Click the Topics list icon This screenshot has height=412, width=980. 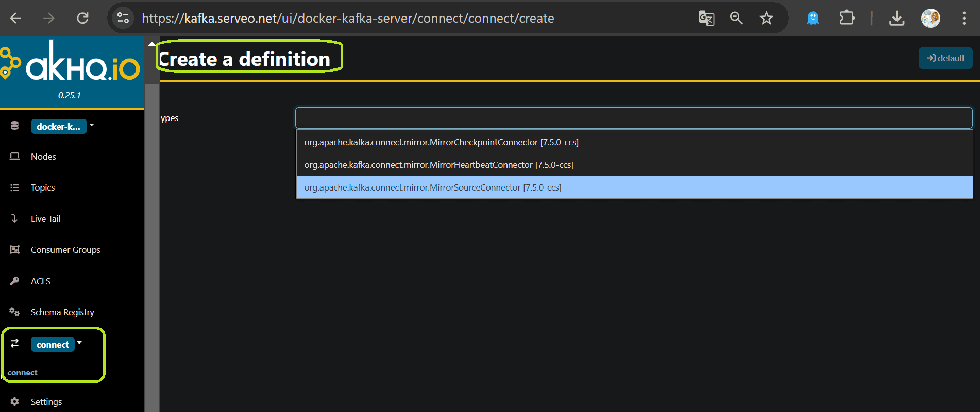click(x=15, y=187)
